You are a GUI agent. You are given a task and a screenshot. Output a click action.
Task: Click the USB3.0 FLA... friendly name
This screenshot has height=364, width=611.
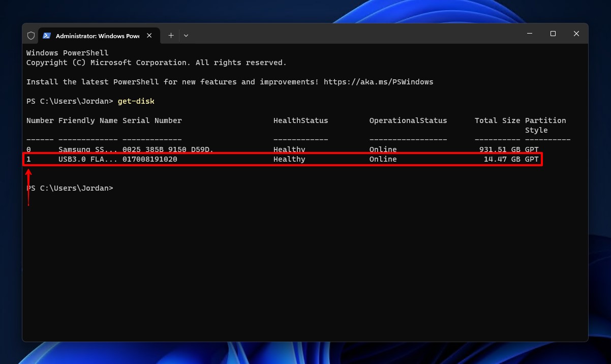coord(88,159)
